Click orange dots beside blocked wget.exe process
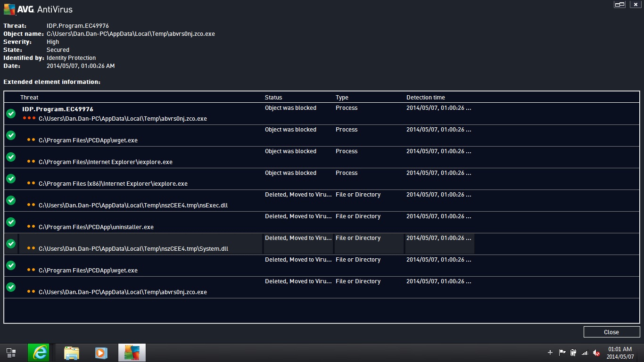This screenshot has width=644, height=362. point(31,140)
